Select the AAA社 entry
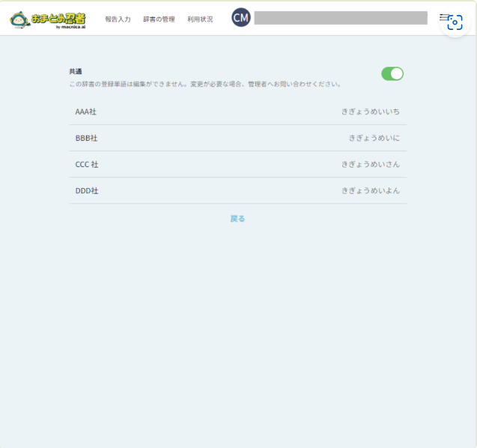 (x=238, y=112)
